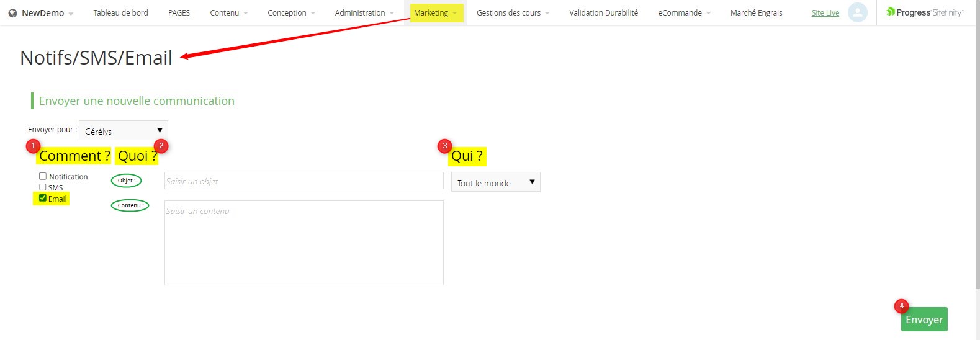
Task: Open the PAGES menu item
Action: pos(179,13)
